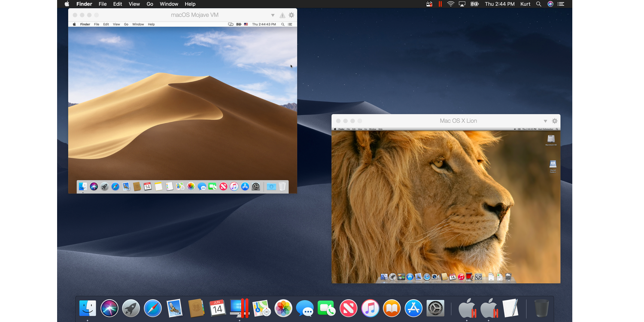Click the Kurt user name in menu bar
This screenshot has width=644, height=322.
pyautogui.click(x=526, y=4)
